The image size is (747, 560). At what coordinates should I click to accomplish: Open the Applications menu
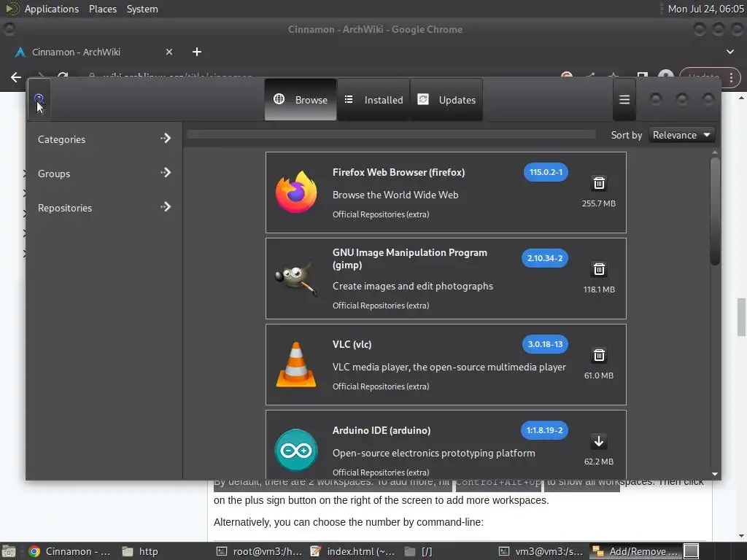[x=52, y=9]
